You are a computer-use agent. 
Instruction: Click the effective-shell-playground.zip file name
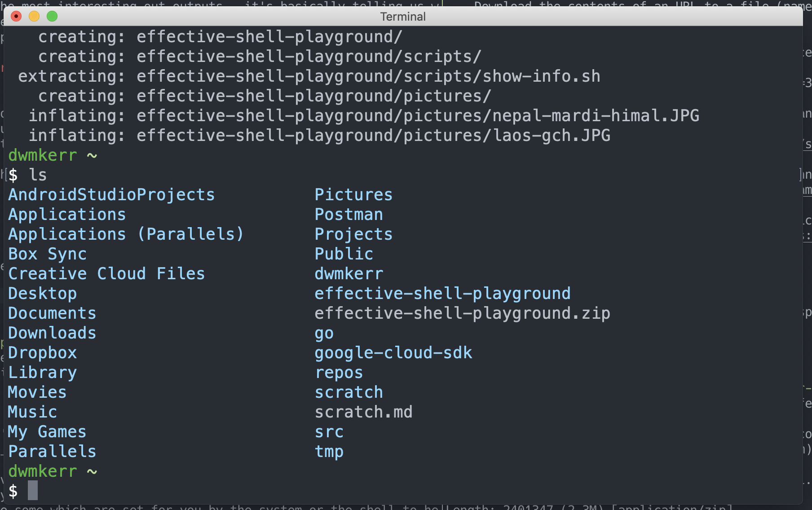(x=462, y=313)
